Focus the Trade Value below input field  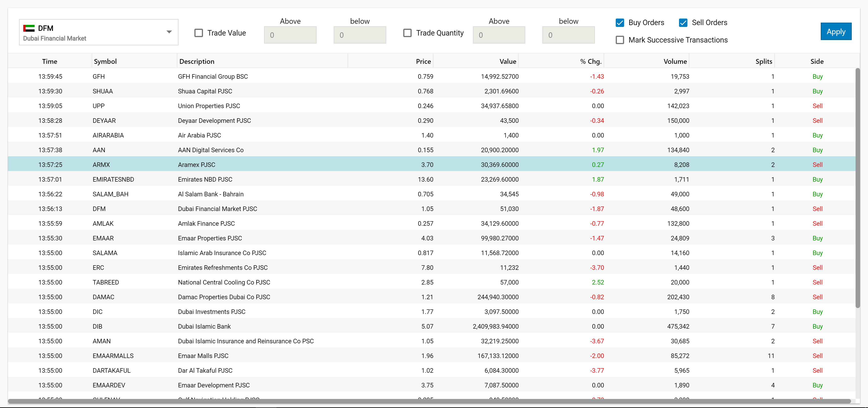pos(360,35)
